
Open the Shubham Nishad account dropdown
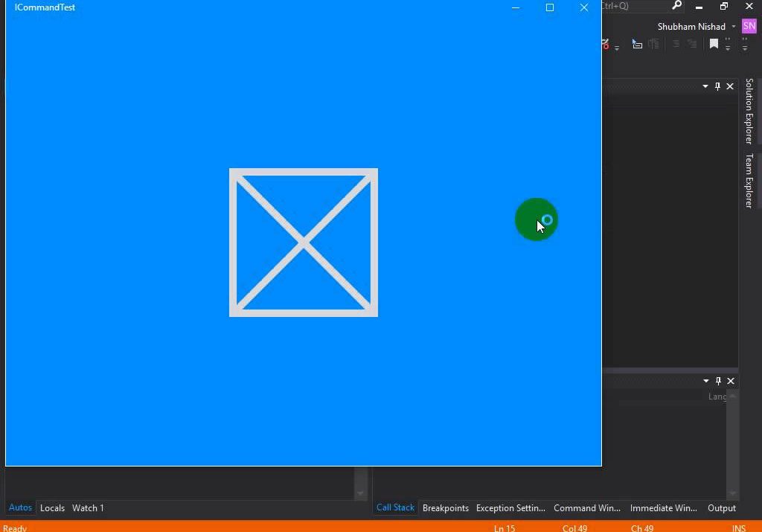(x=733, y=27)
